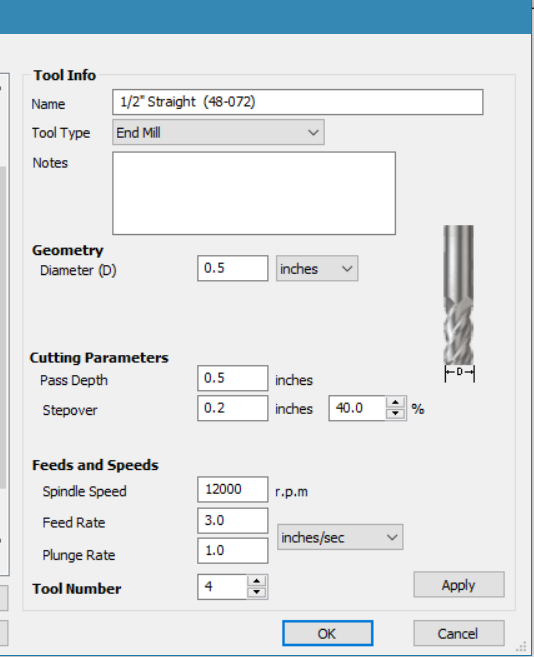Screen dimensions: 534x657
Task: Open the diameter units inches dropdown
Action: pyautogui.click(x=317, y=269)
